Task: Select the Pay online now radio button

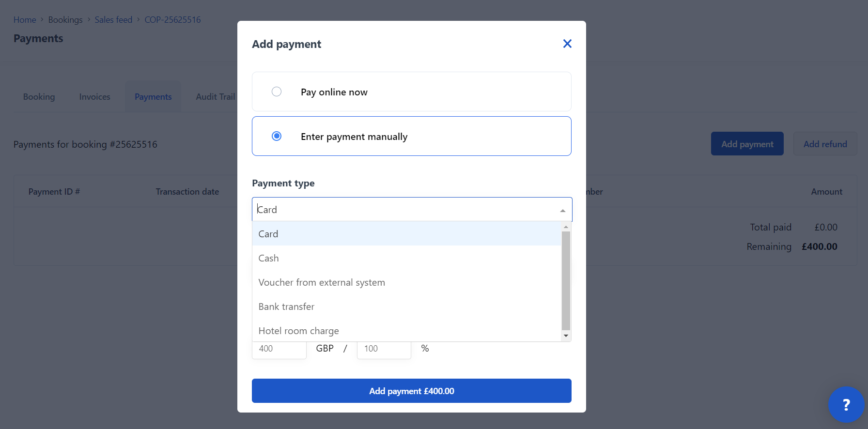Action: pos(277,92)
